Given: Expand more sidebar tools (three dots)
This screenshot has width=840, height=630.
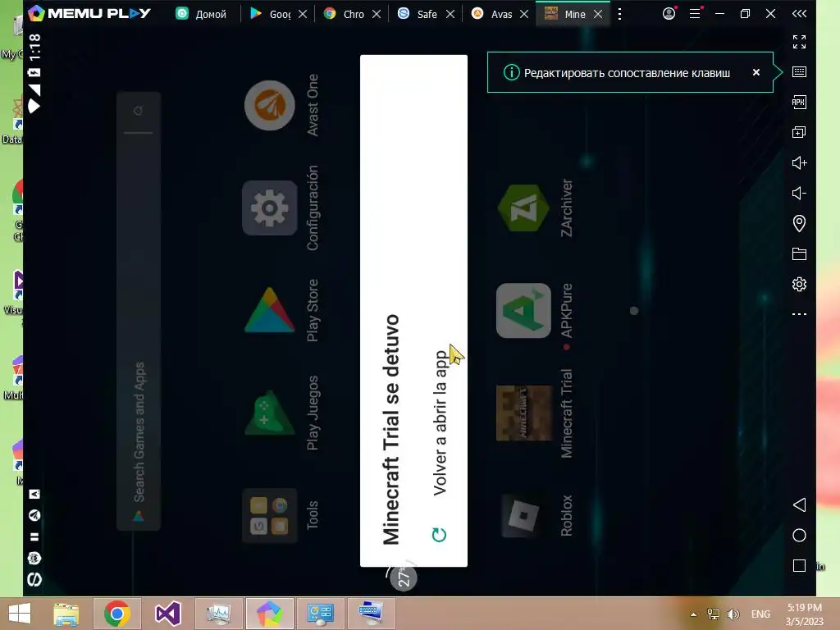Looking at the screenshot, I should click(799, 314).
